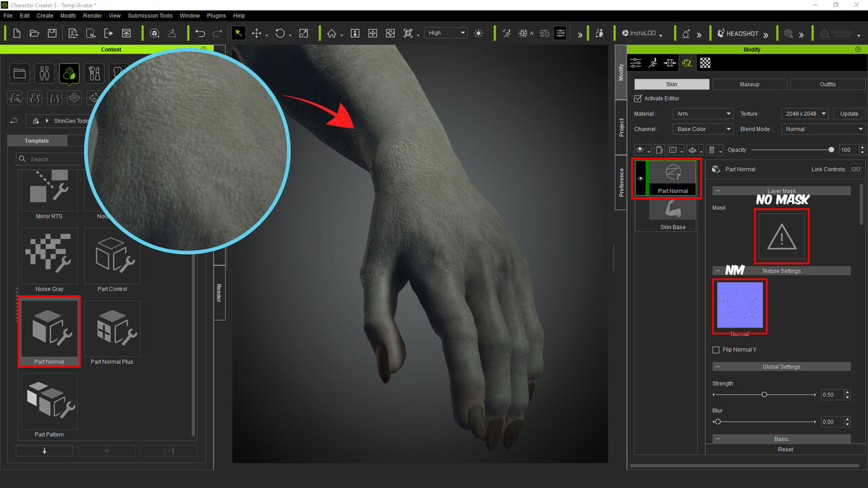Expand the InstaLOD dropdown arrow
The width and height of the screenshot is (868, 488).
click(x=661, y=35)
